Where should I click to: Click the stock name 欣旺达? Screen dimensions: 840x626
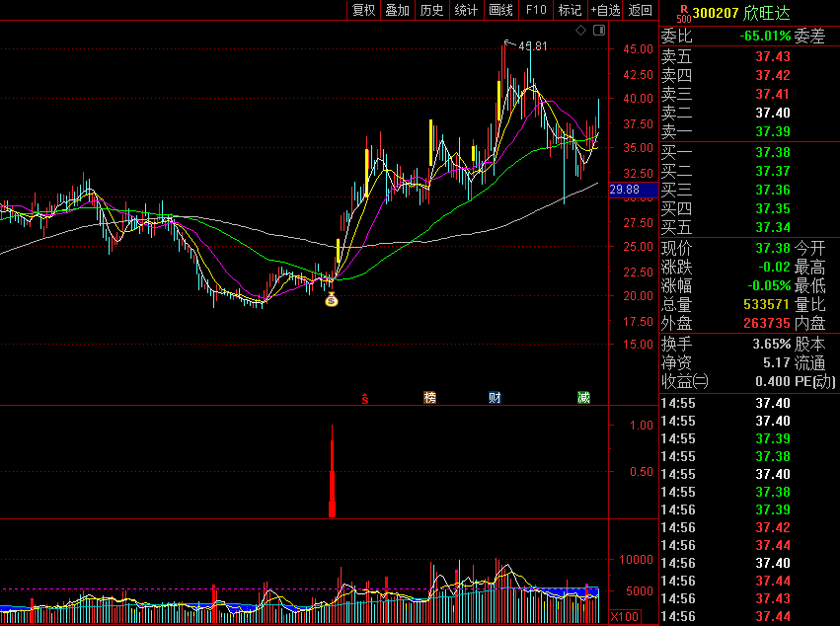coord(767,13)
